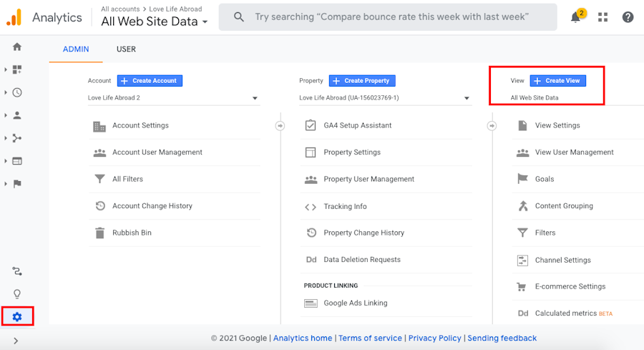
Task: Click the E-commerce Settings cart icon
Action: click(522, 287)
